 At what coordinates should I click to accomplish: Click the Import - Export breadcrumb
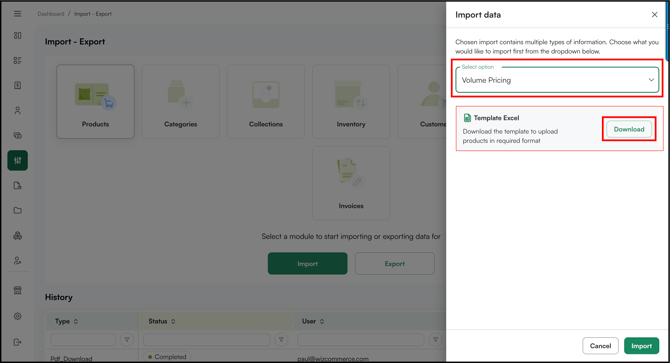[93, 14]
